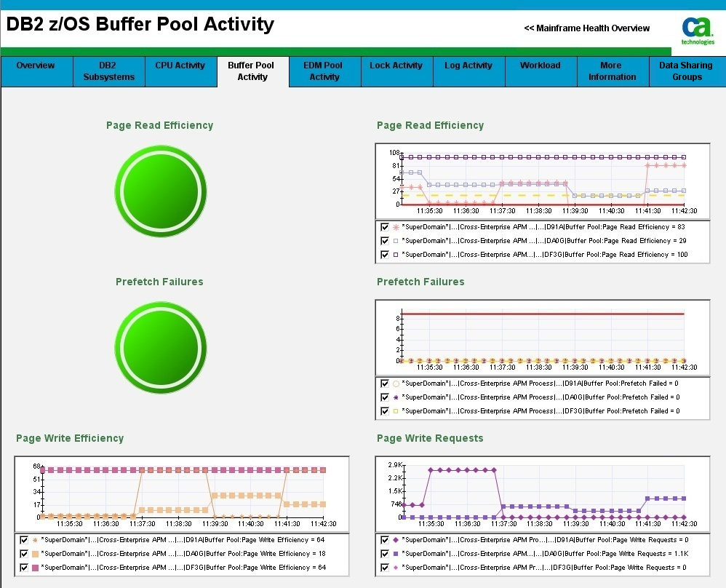Select the Buffer Pool Activity tab

(253, 71)
